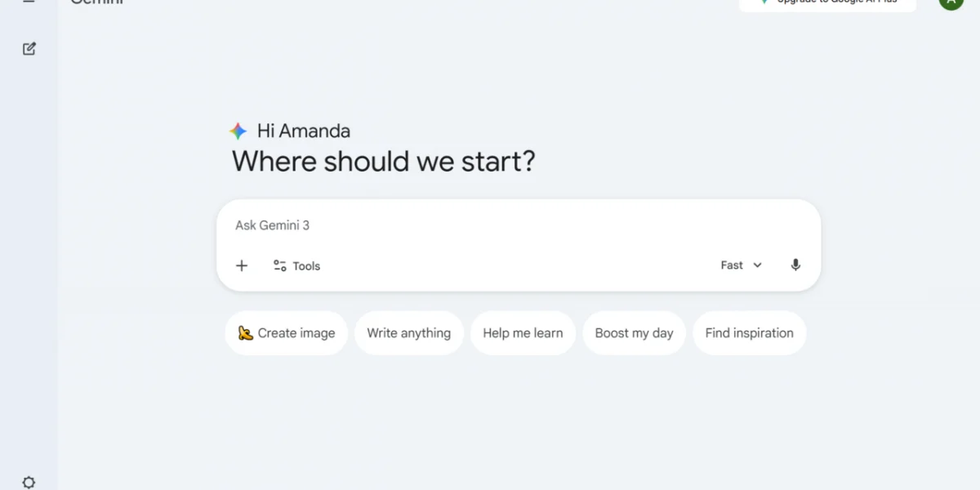
Task: Click the "Hi Amanda" greeting text
Action: click(304, 131)
